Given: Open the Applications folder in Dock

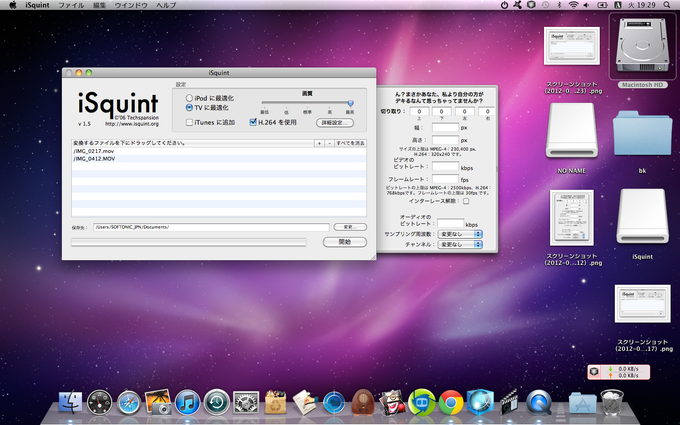Looking at the screenshot, I should pos(582,403).
